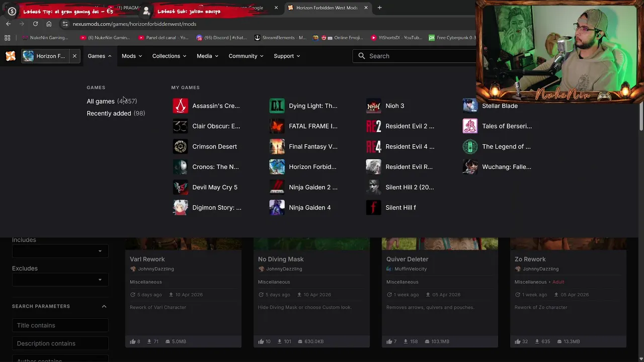
Task: Expand the Media dropdown menu
Action: [207, 56]
